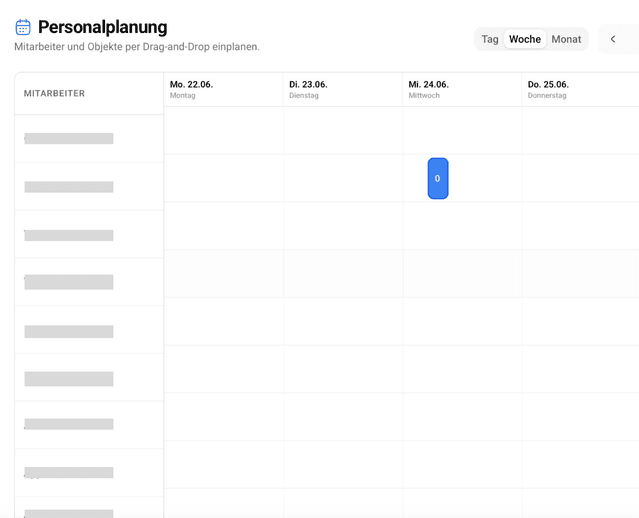Switch to the Tag view

pos(490,39)
